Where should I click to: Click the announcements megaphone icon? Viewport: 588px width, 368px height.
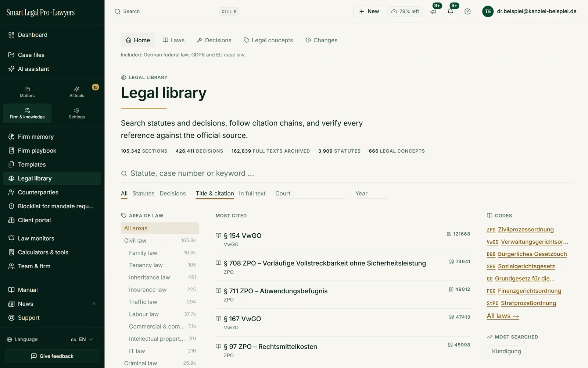[434, 11]
